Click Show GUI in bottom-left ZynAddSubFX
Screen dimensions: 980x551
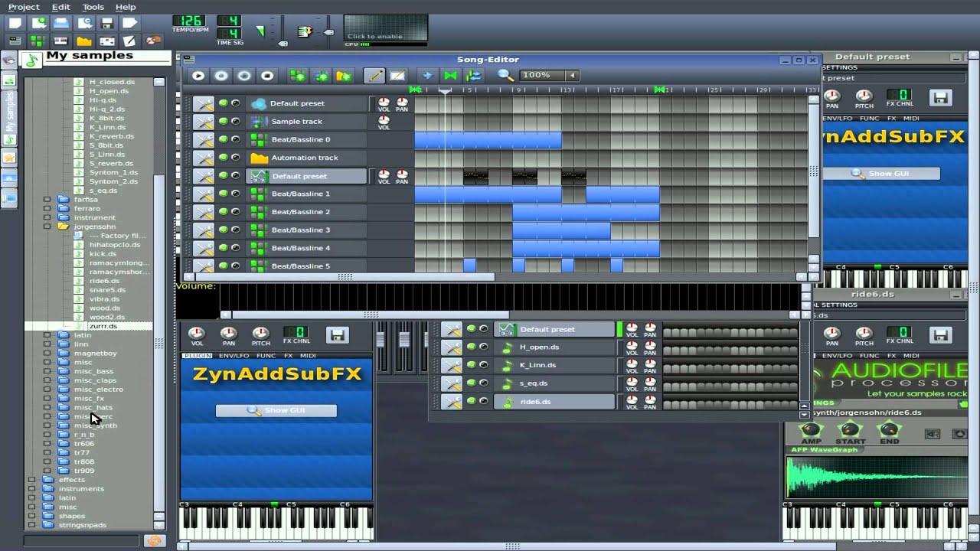[x=276, y=410]
